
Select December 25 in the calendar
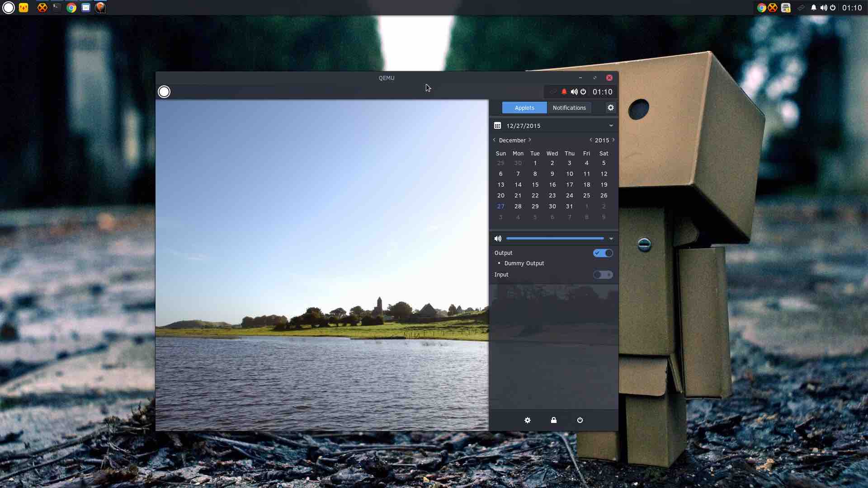coord(586,195)
